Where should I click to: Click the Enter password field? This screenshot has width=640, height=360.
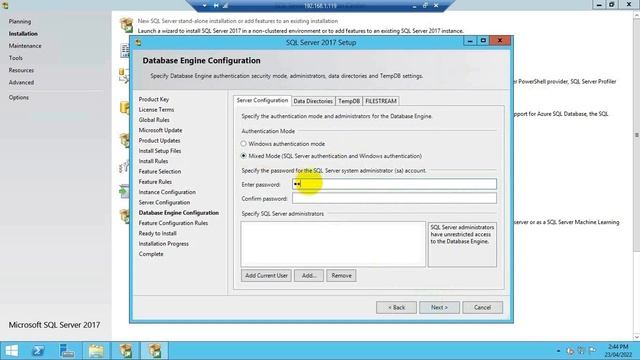point(394,184)
